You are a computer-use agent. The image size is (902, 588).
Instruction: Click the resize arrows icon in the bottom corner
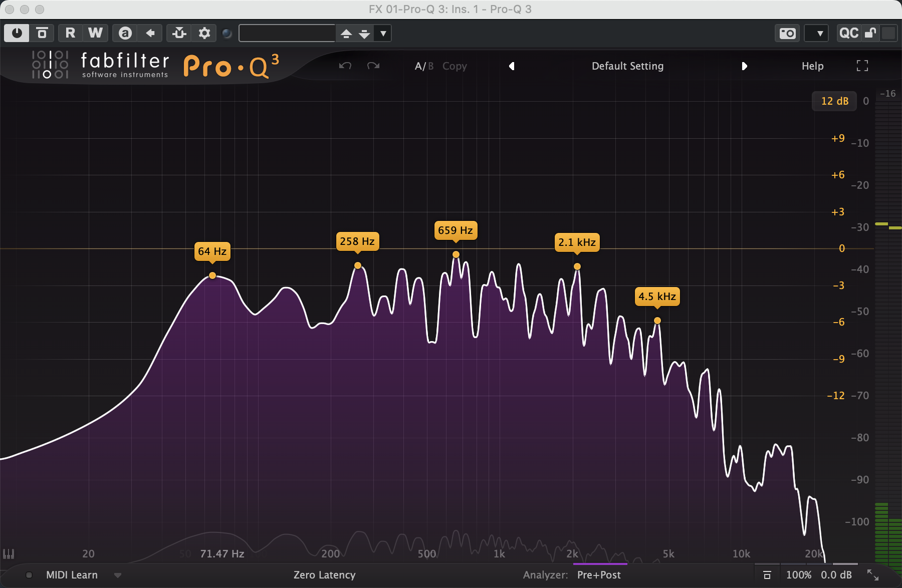[873, 575]
